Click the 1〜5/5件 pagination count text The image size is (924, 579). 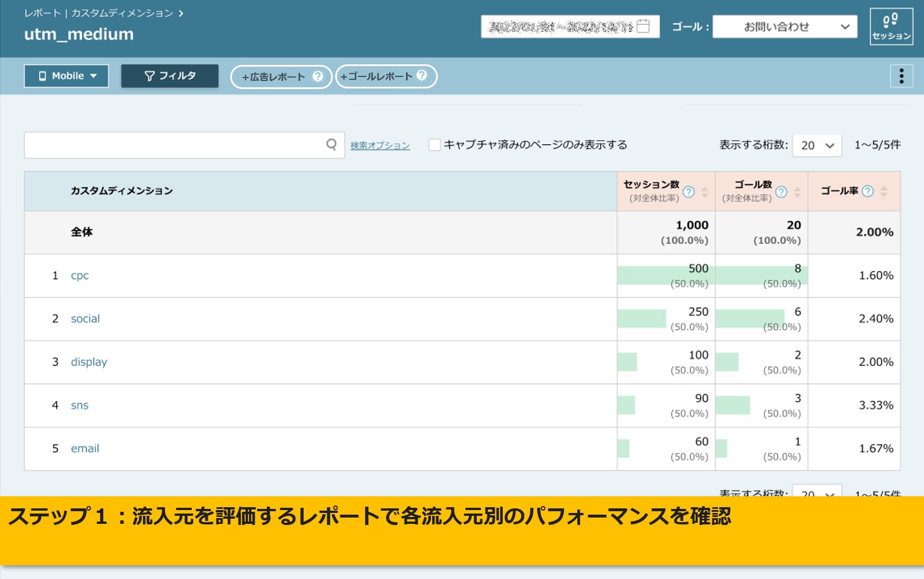click(878, 145)
